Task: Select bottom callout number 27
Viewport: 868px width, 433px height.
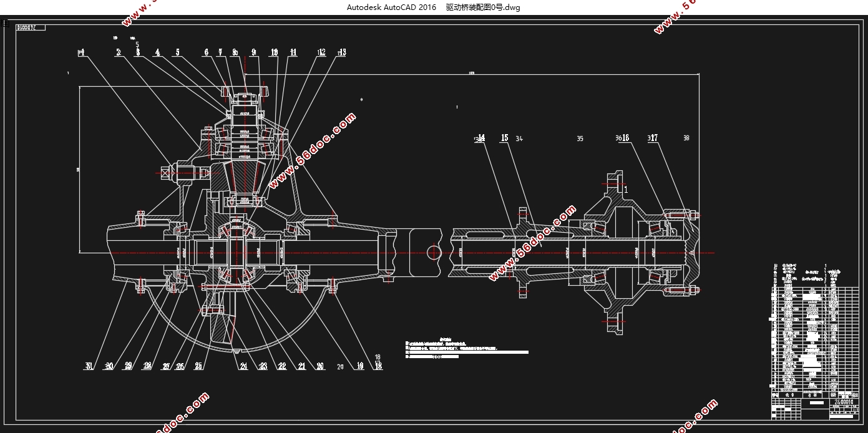Action: click(x=167, y=367)
